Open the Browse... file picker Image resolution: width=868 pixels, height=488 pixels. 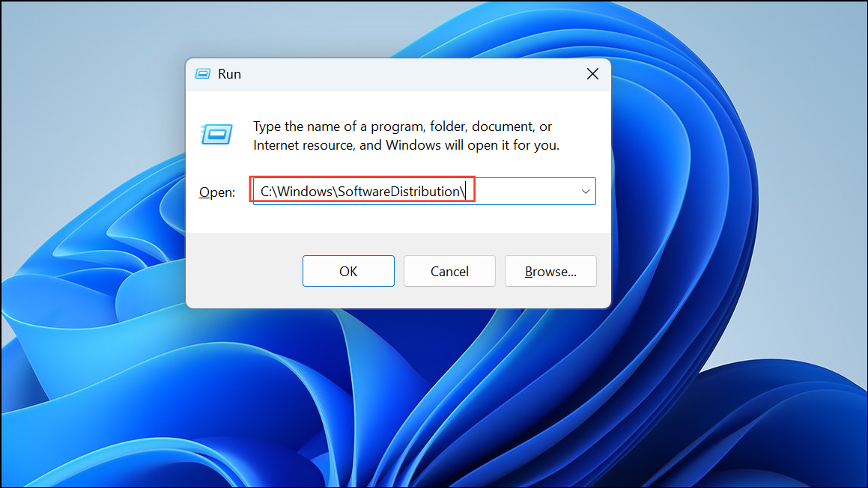click(550, 271)
